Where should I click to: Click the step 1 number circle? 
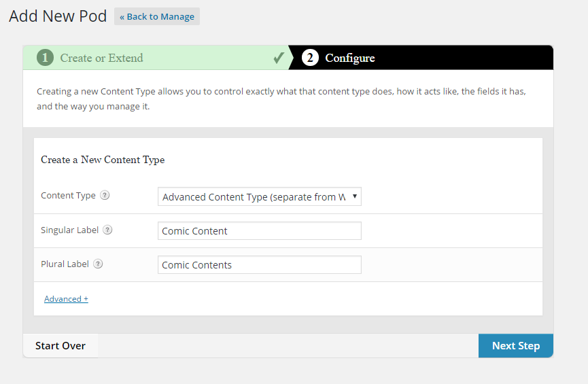click(x=46, y=58)
